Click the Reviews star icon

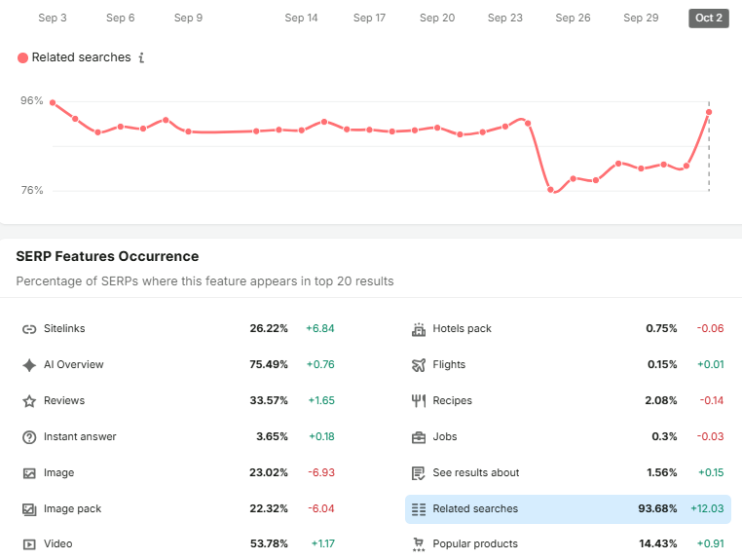pyautogui.click(x=29, y=401)
